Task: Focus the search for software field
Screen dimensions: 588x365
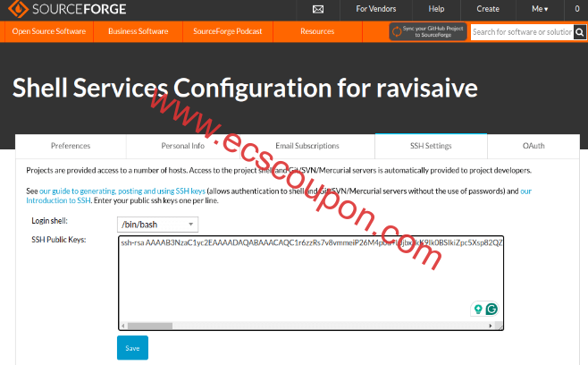Action: [522, 32]
